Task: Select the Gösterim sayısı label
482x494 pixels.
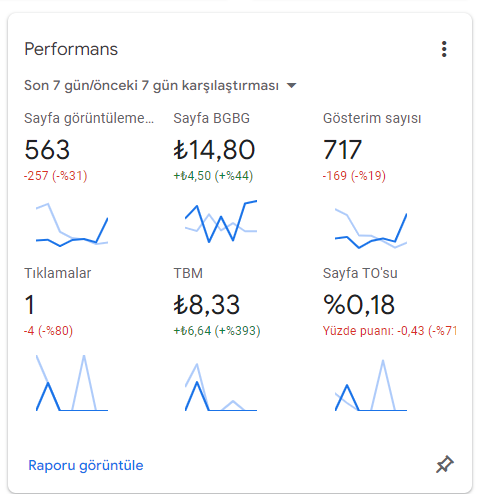Action: click(372, 118)
